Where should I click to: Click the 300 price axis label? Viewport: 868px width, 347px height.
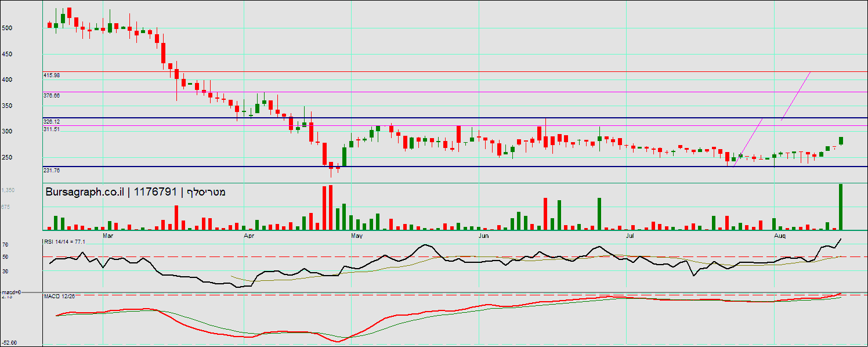pos(7,131)
